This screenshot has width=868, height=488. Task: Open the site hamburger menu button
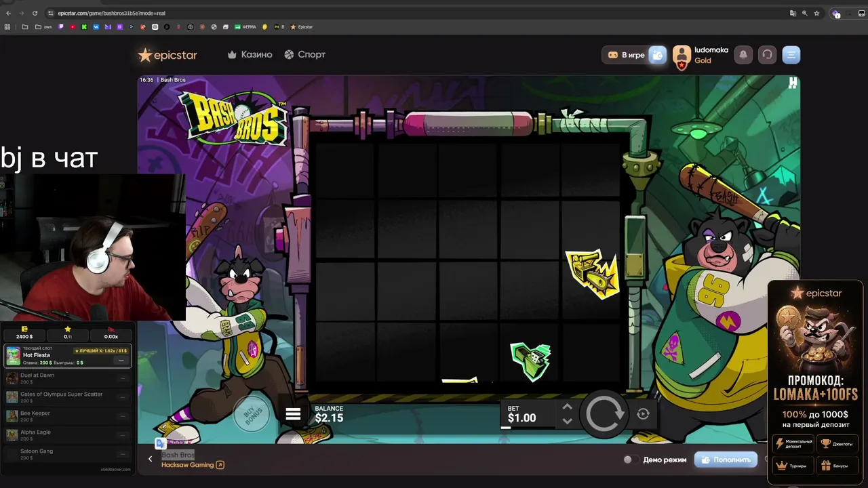tap(791, 55)
